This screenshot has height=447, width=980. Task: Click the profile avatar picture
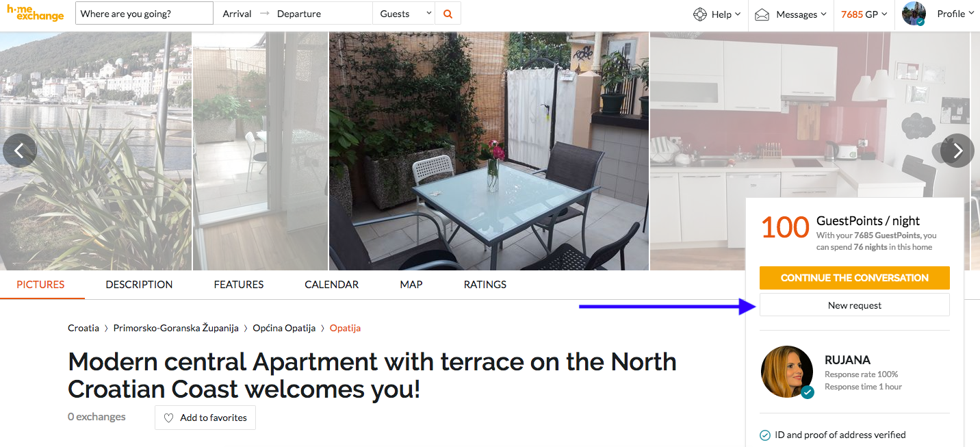914,14
